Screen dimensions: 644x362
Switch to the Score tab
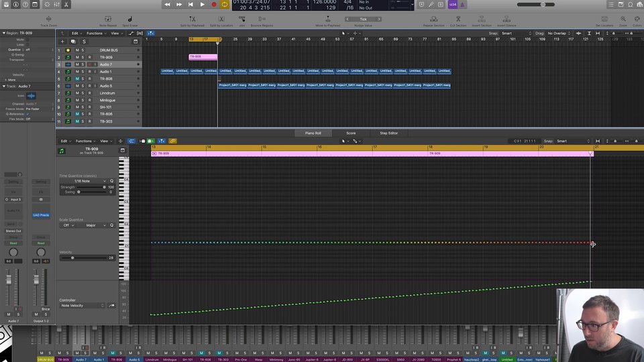click(351, 133)
